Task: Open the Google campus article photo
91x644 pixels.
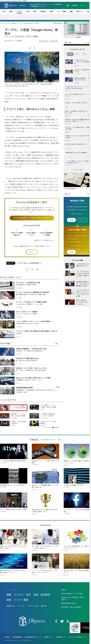Action: click(x=32, y=67)
